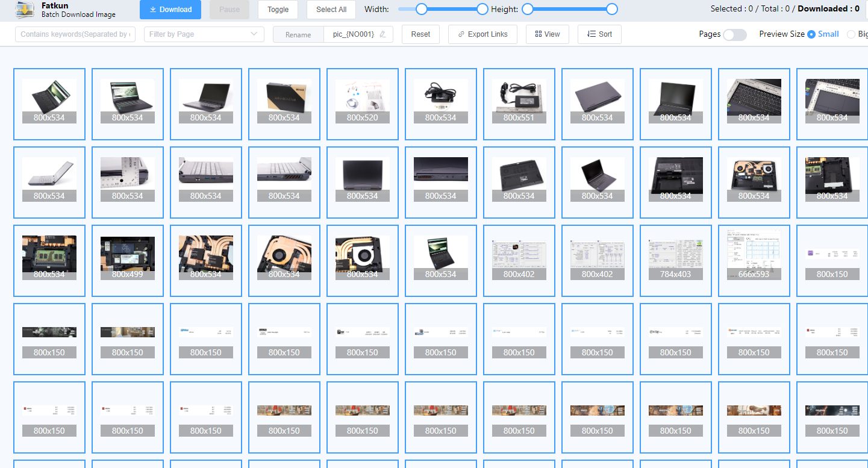The width and height of the screenshot is (868, 468).
Task: Click the Reset button
Action: click(420, 34)
